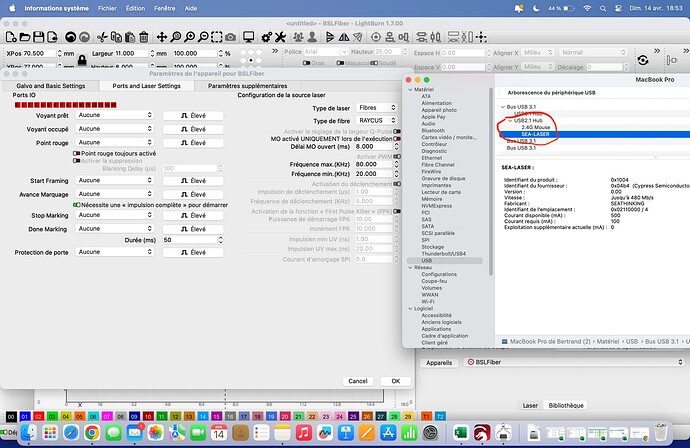Click the New file icon in LightBurn toolbar
This screenshot has height=448, width=690.
point(11,37)
